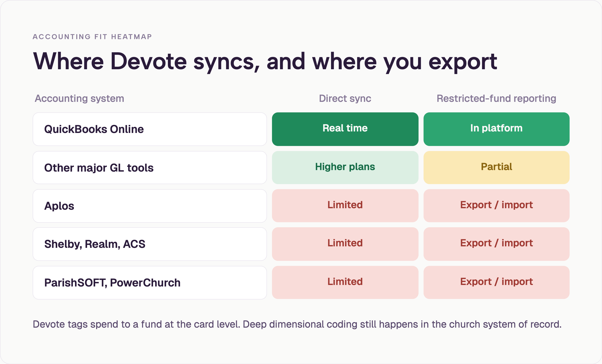Select the 'ParishSOFT, PowerChurch' row
The image size is (602, 364).
click(x=150, y=283)
